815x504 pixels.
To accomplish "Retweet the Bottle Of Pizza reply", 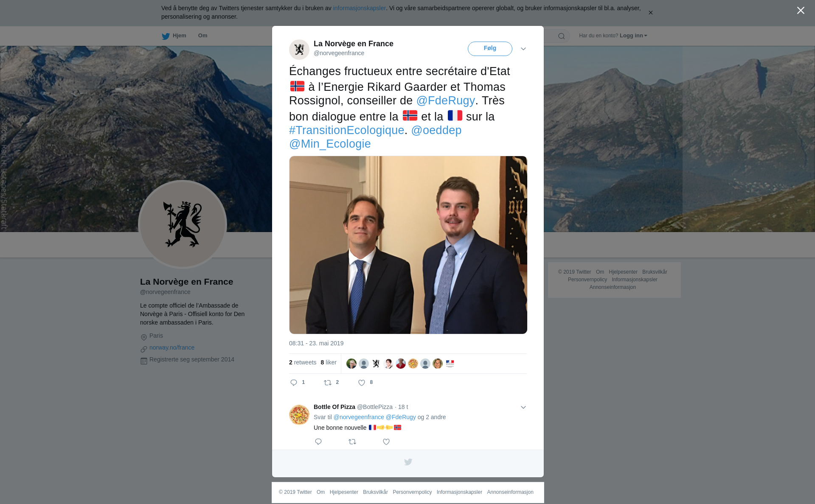I will tap(352, 442).
